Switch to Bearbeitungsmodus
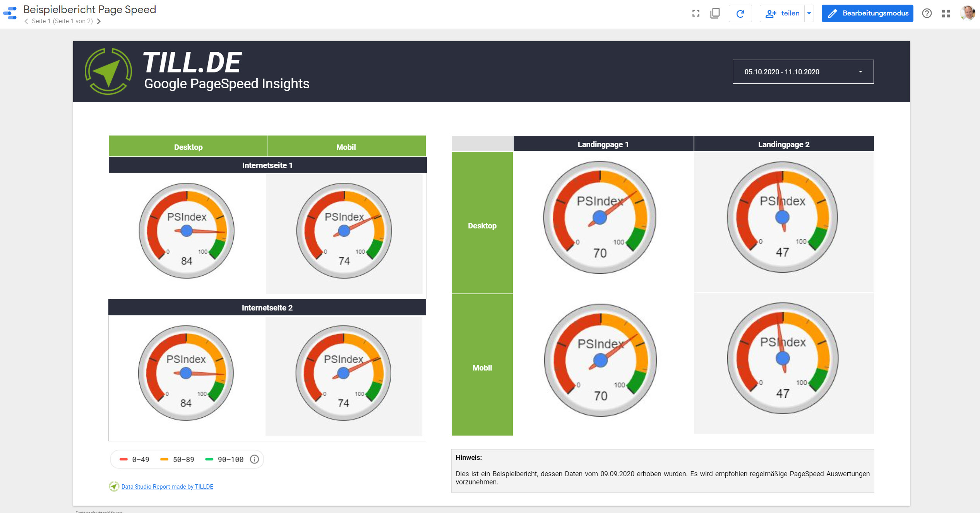Viewport: 980px width, 513px height. coord(867,14)
